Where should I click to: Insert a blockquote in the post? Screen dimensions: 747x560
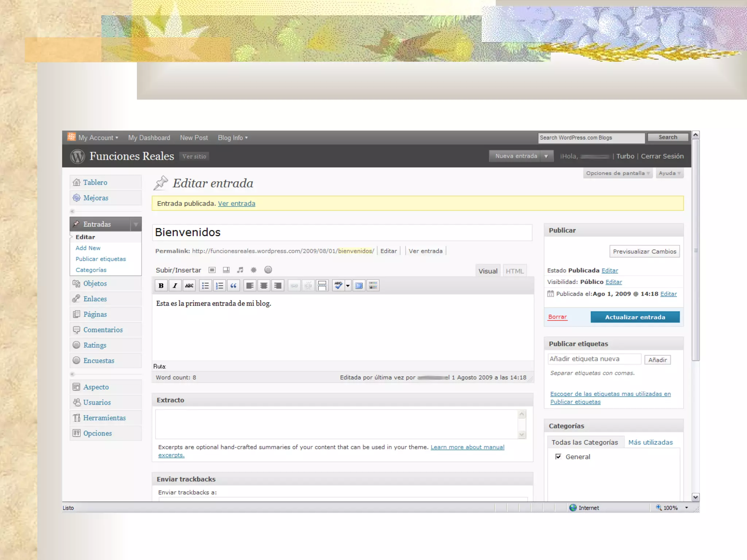(x=233, y=285)
